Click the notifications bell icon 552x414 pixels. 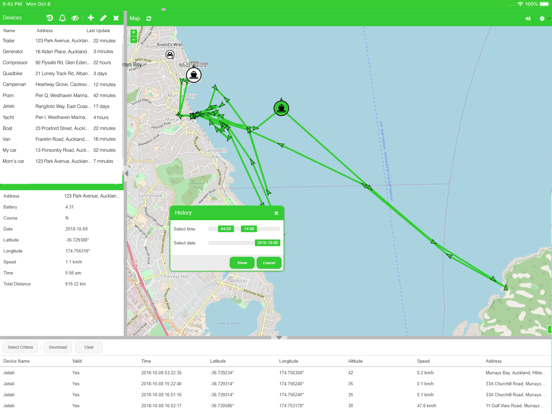(62, 18)
